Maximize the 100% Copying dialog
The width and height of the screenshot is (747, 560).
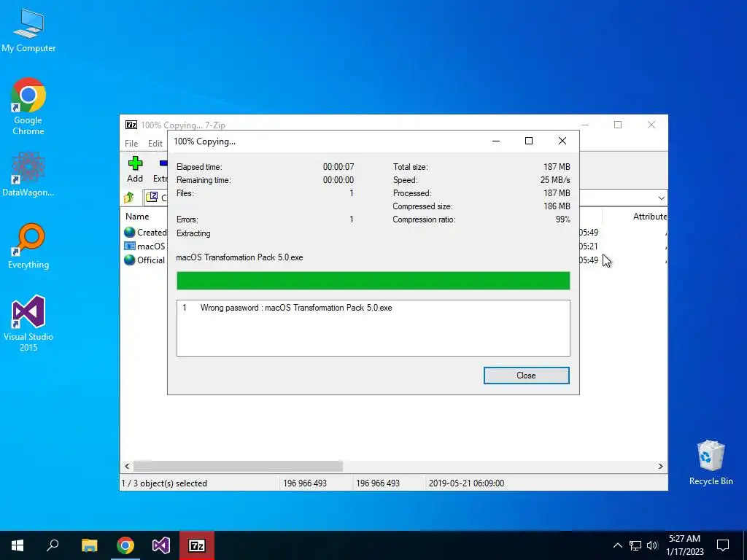click(x=528, y=141)
